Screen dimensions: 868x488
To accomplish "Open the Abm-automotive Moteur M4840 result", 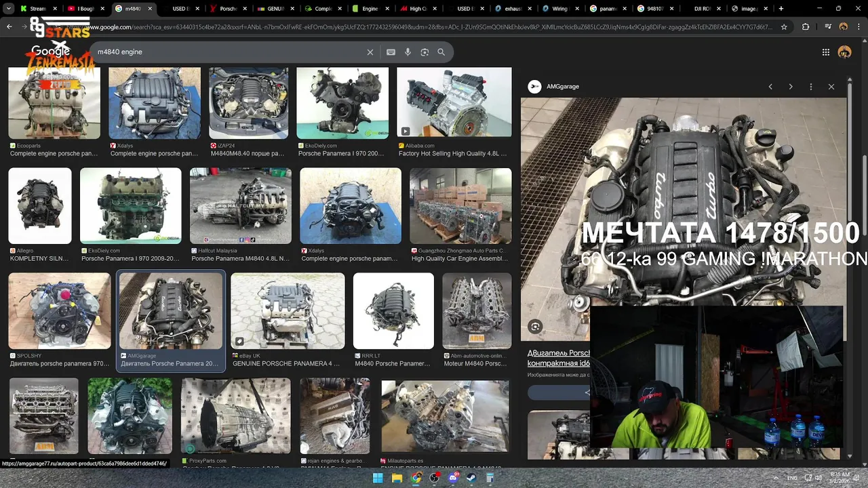I will coord(477,311).
